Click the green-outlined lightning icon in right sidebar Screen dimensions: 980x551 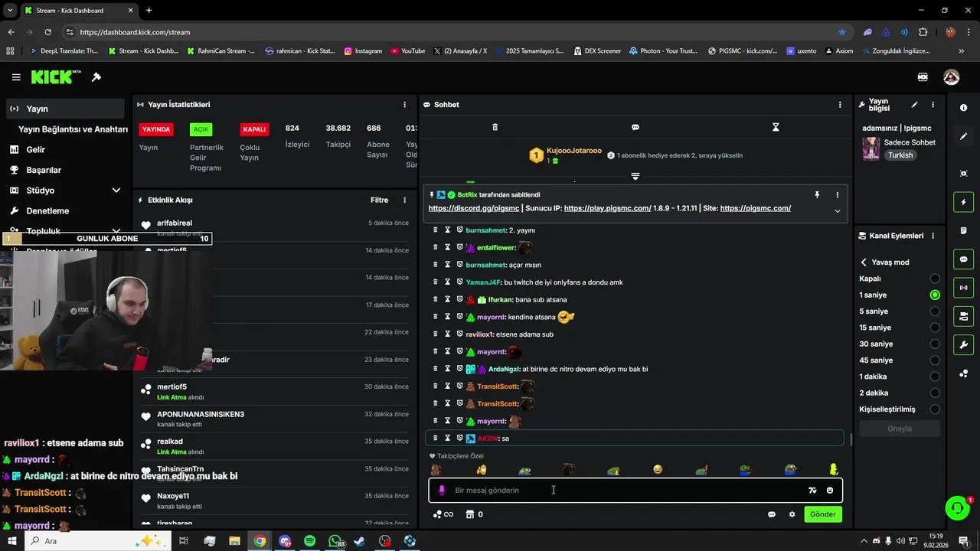(x=964, y=202)
